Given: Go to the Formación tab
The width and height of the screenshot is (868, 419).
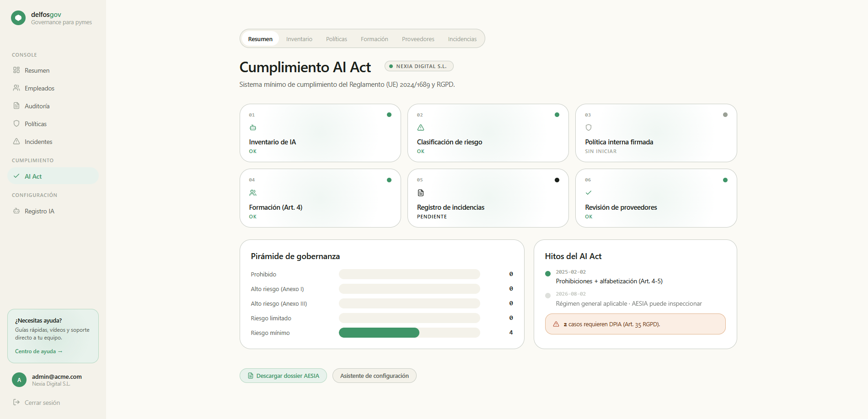Looking at the screenshot, I should 375,39.
